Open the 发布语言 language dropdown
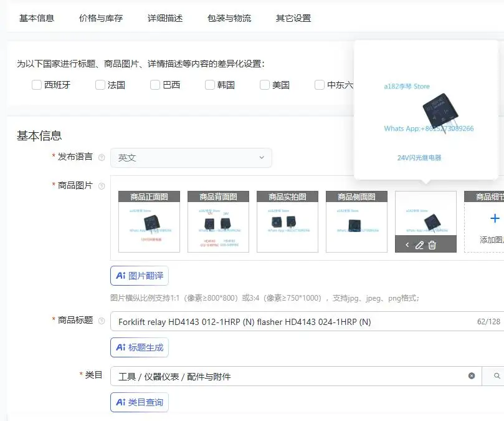Screen dimensions: 504x421 (x=191, y=158)
